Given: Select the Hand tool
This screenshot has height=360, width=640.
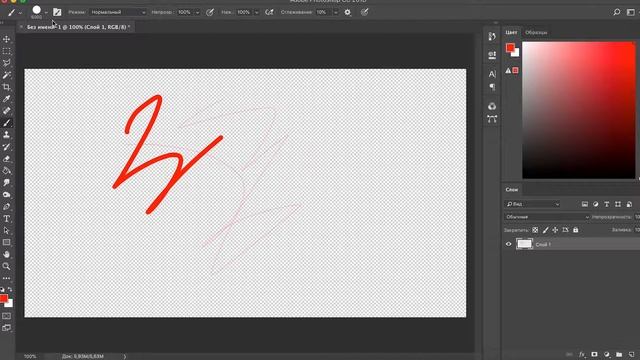Looking at the screenshot, I should point(7,254).
